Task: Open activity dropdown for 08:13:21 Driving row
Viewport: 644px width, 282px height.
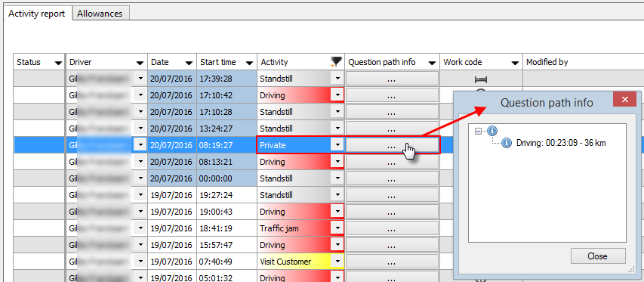Action: [x=337, y=162]
